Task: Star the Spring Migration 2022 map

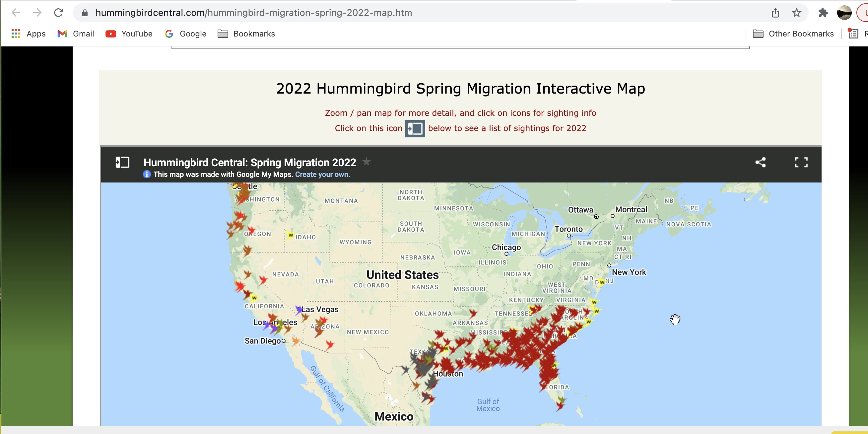Action: tap(366, 162)
